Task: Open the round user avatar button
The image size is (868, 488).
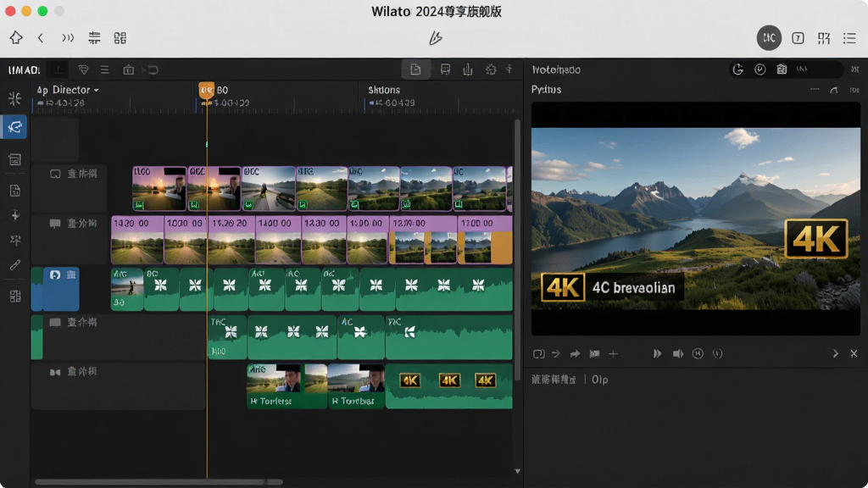Action: (769, 37)
